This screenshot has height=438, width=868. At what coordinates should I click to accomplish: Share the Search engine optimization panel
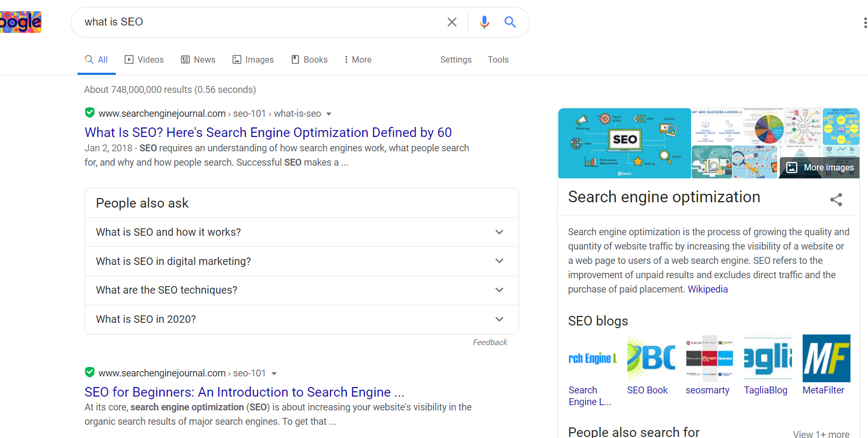pyautogui.click(x=836, y=200)
